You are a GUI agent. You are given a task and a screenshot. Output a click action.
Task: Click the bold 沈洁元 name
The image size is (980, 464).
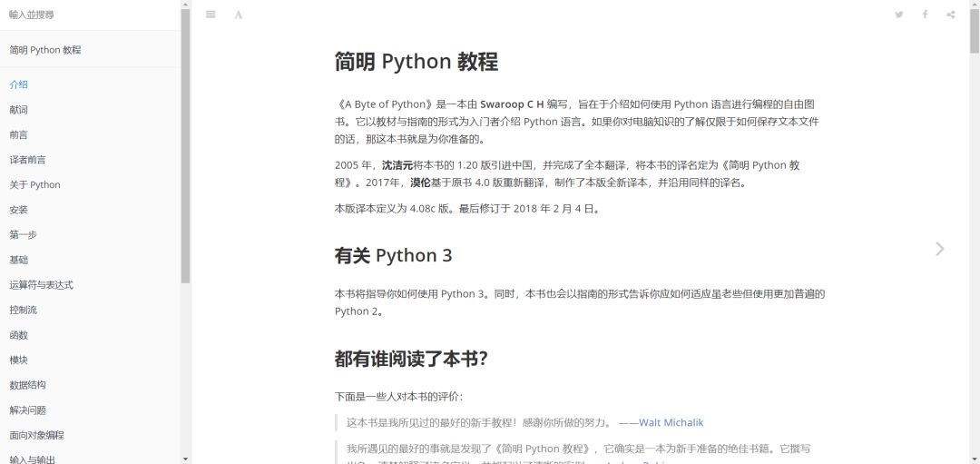point(397,165)
